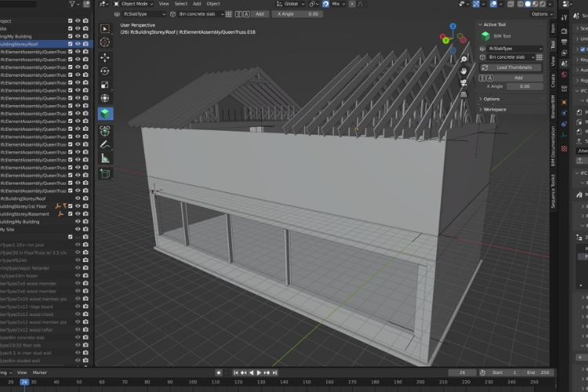This screenshot has height=392, width=588.
Task: Open the View menu in viewport header
Action: coord(164,4)
